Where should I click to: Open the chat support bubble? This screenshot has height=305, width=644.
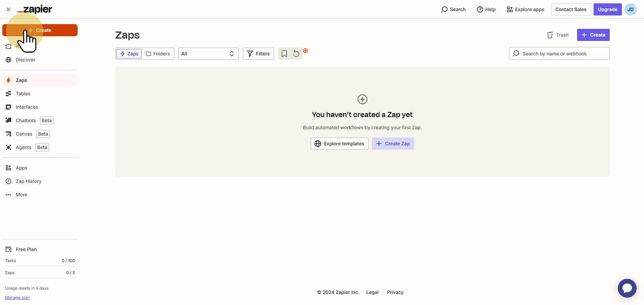click(627, 288)
